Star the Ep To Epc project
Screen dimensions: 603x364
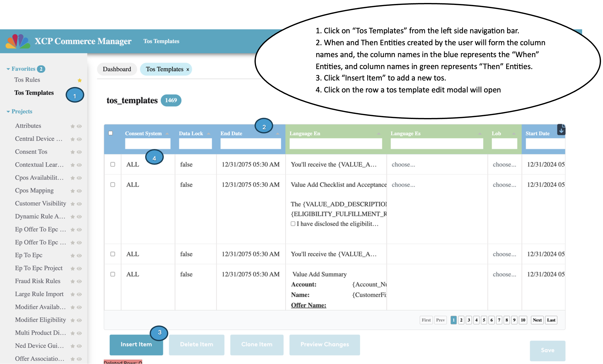click(73, 255)
